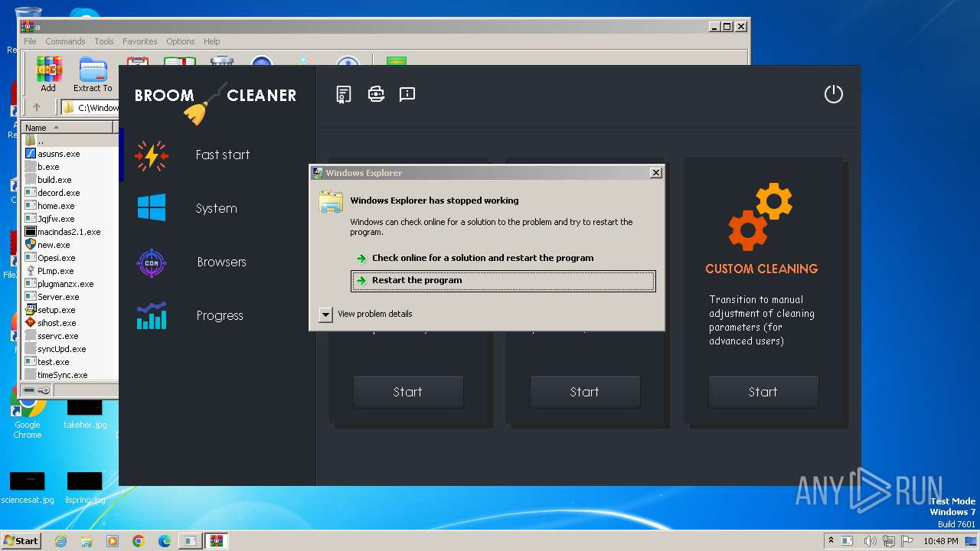This screenshot has height=551, width=980.
Task: Click the printer icon in Broom Cleaner header
Action: tap(376, 94)
